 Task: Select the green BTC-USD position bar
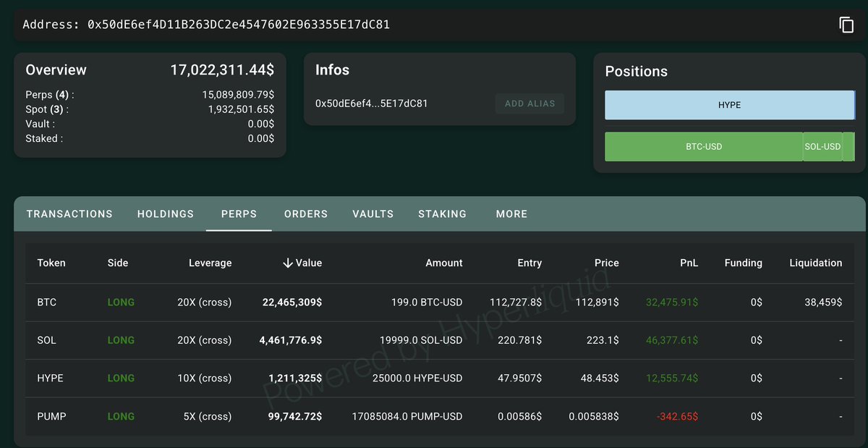coord(703,147)
